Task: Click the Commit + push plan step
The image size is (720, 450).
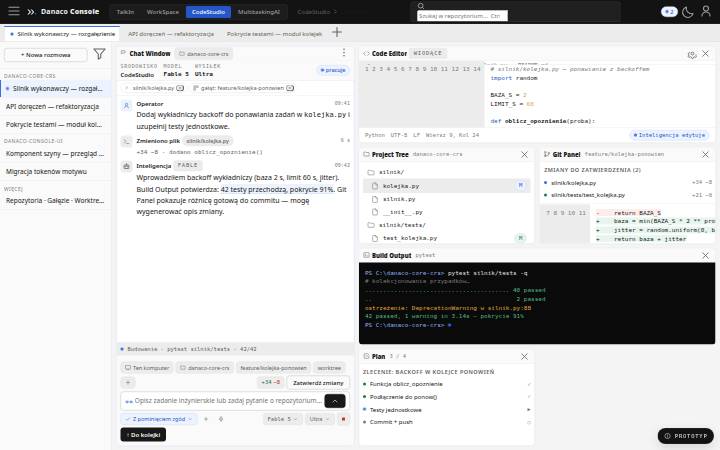Action: click(447, 422)
